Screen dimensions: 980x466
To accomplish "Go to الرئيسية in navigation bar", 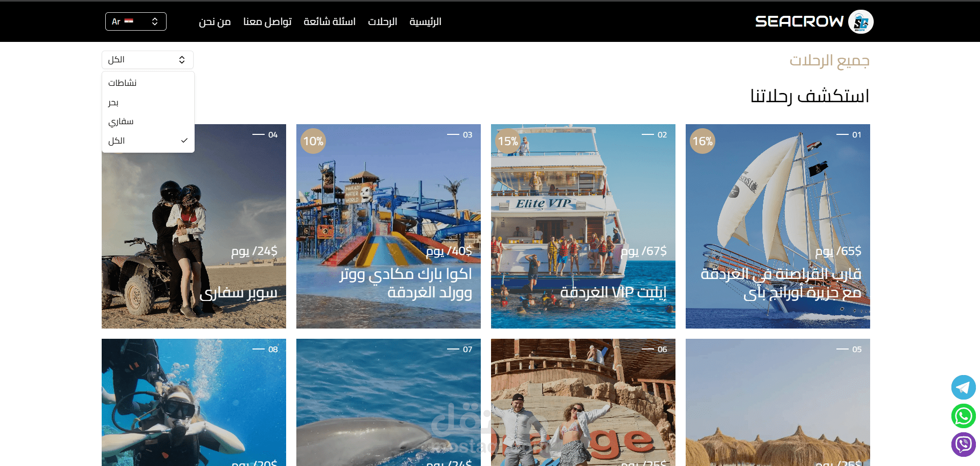I will coord(425,21).
